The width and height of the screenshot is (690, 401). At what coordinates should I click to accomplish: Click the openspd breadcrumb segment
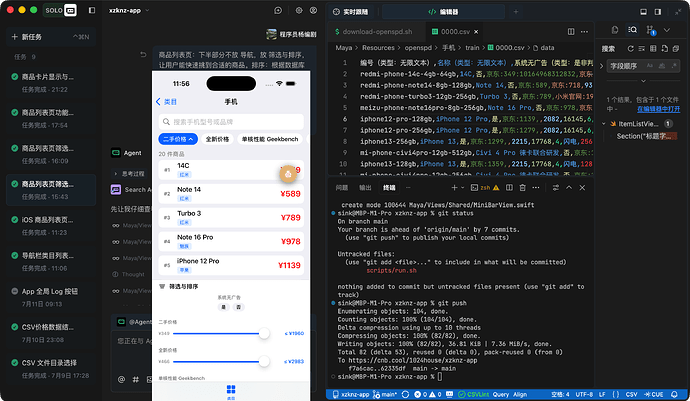[418, 48]
